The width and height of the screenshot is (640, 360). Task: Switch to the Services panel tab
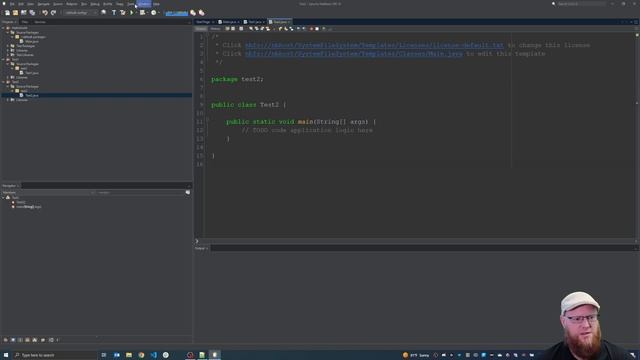tap(40, 22)
